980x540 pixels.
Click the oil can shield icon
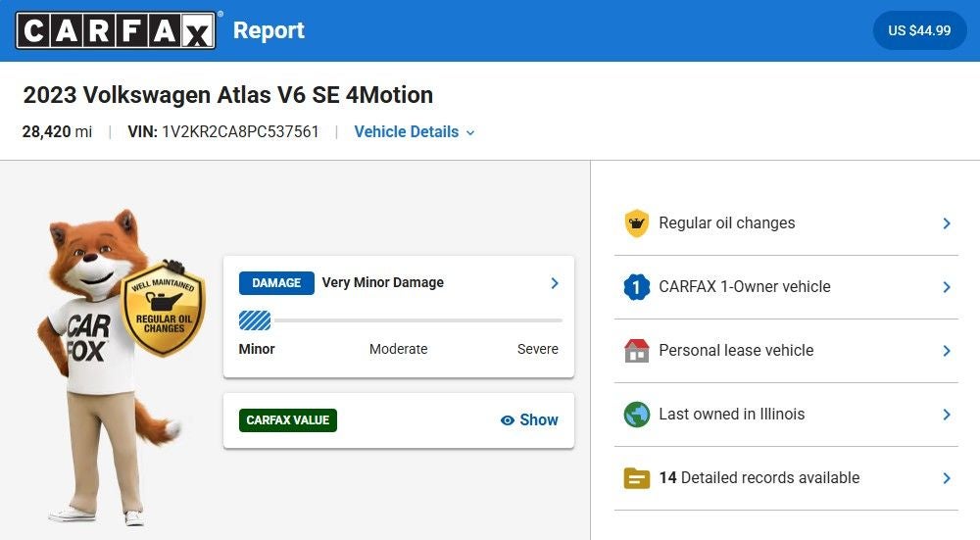coord(637,223)
